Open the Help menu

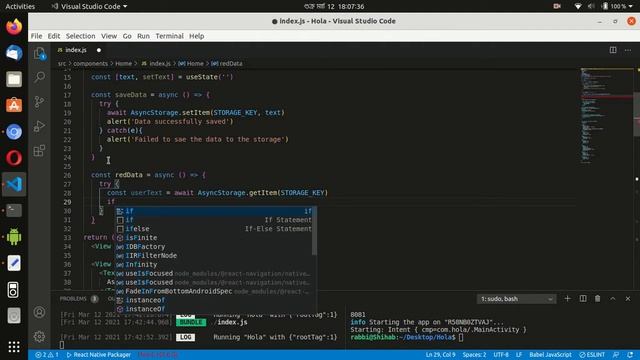pos(196,36)
